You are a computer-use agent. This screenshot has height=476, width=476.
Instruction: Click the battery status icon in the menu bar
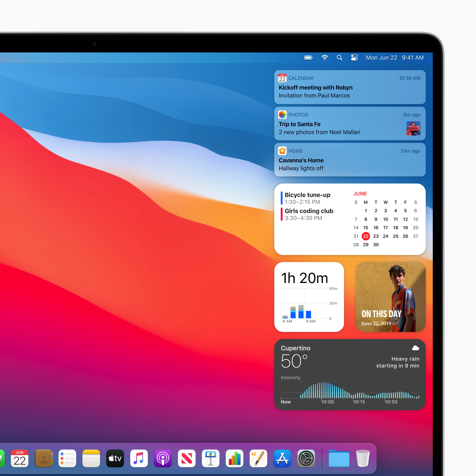pyautogui.click(x=308, y=58)
